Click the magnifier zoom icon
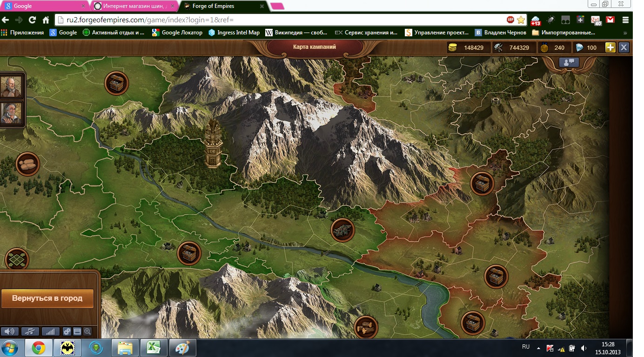The width and height of the screenshot is (644, 357). point(87,331)
